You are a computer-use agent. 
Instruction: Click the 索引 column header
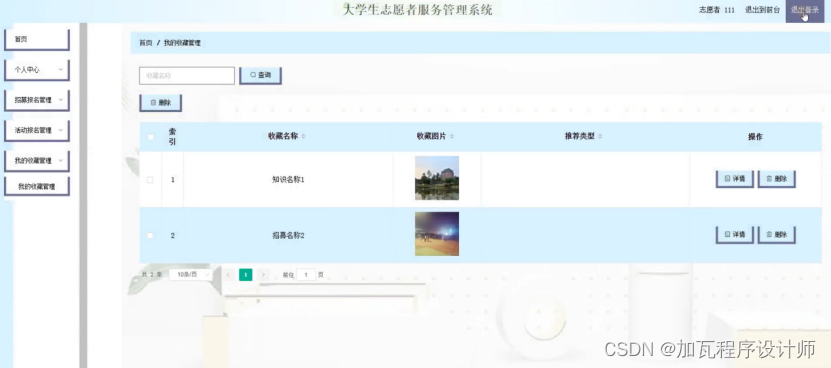172,137
